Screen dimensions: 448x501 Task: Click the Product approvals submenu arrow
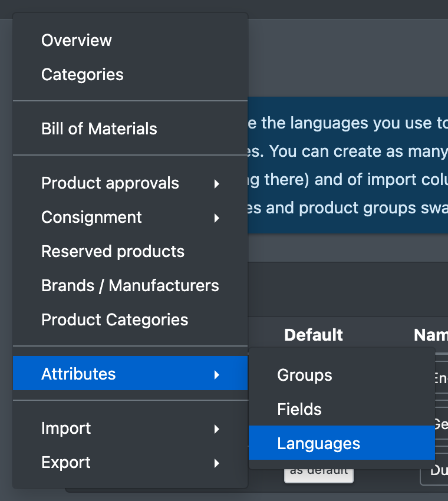(x=217, y=184)
